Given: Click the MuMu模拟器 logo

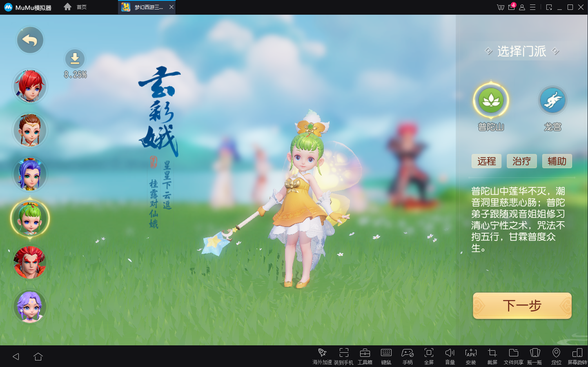Looking at the screenshot, I should (28, 7).
